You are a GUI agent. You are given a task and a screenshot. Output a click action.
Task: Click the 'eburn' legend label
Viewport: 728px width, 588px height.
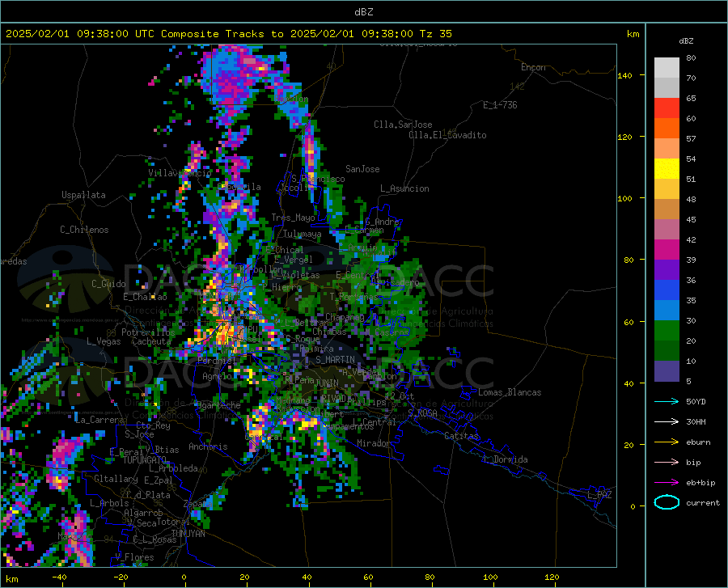(x=698, y=442)
